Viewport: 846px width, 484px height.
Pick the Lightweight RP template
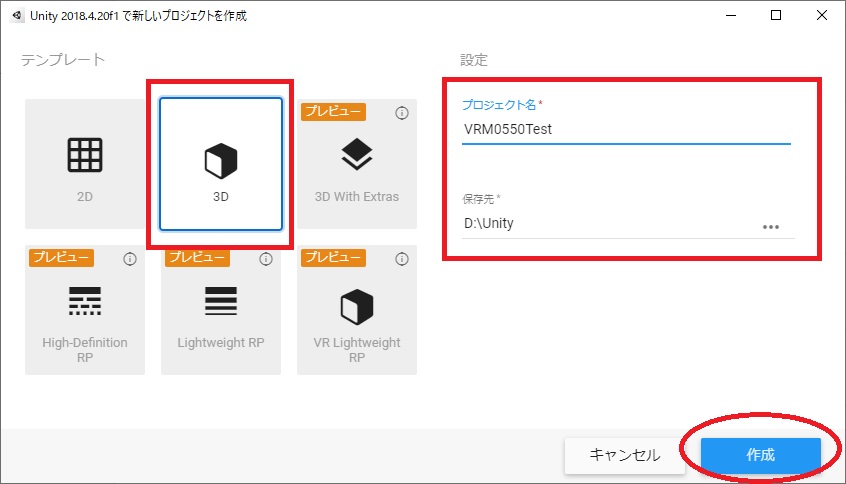221,310
